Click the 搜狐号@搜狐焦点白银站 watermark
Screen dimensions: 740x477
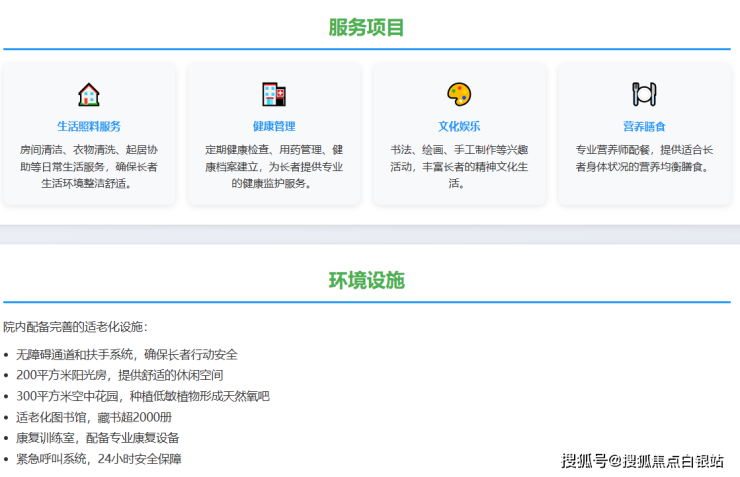(x=642, y=460)
